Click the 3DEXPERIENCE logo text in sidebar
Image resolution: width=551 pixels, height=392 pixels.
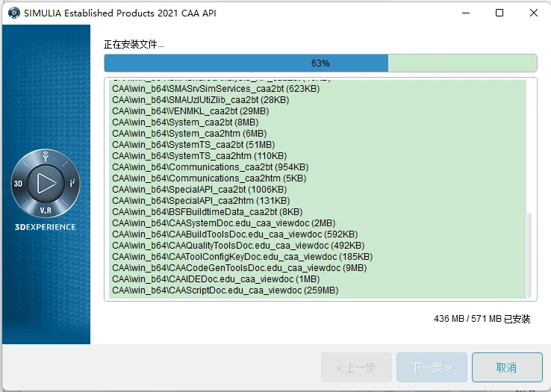(x=46, y=227)
